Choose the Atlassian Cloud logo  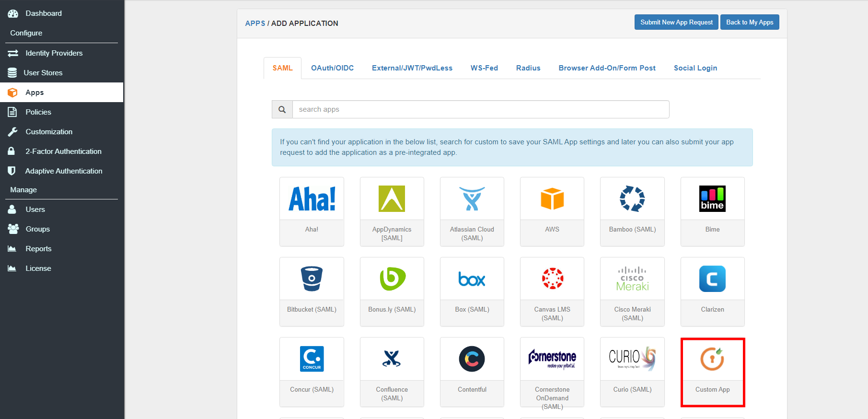(x=472, y=198)
